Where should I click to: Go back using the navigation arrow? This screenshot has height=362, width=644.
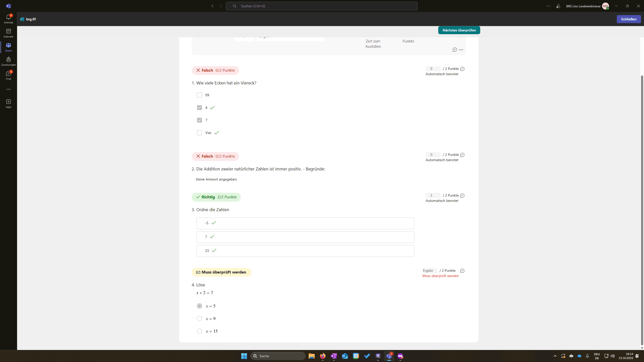212,6
